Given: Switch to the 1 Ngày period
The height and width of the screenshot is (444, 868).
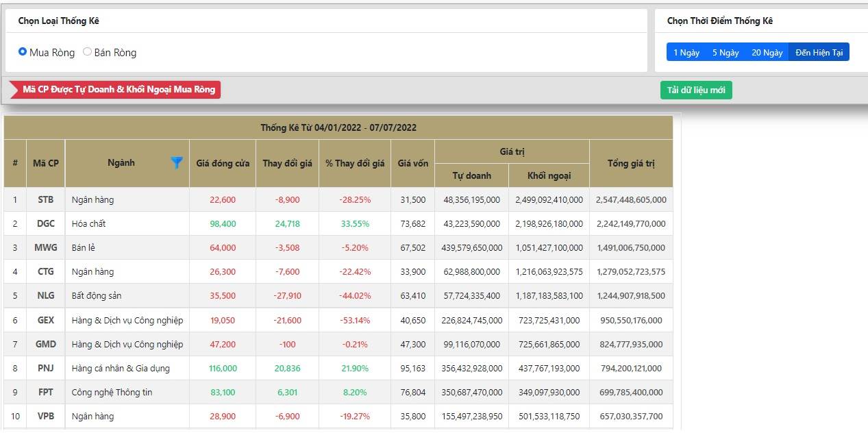Looking at the screenshot, I should coord(686,52).
